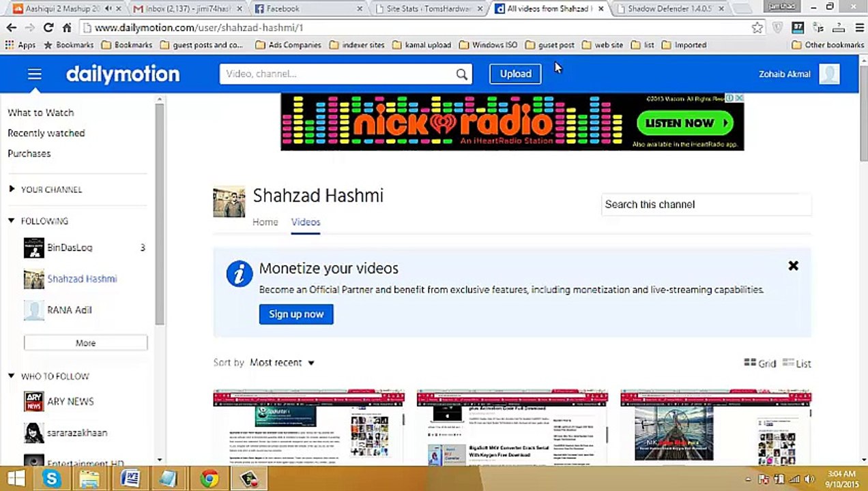Click the sidebar vertical scrollbar

[160, 215]
